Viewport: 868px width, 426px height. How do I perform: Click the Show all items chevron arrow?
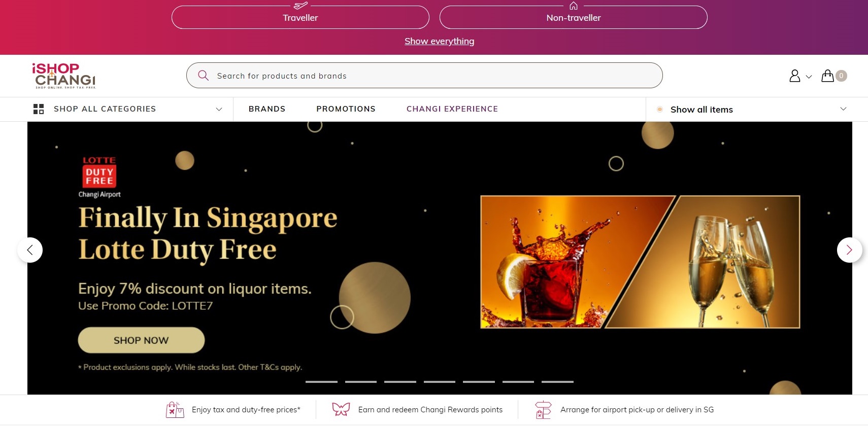843,109
